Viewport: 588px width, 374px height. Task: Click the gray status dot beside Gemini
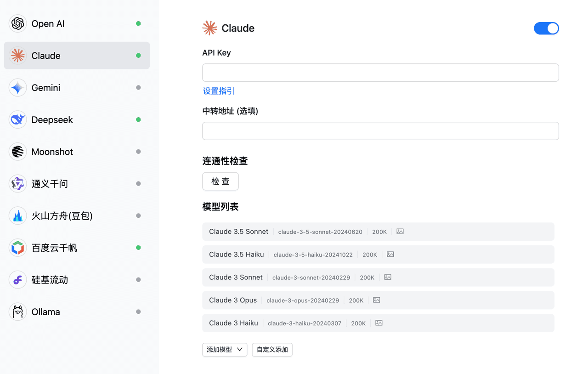click(138, 88)
